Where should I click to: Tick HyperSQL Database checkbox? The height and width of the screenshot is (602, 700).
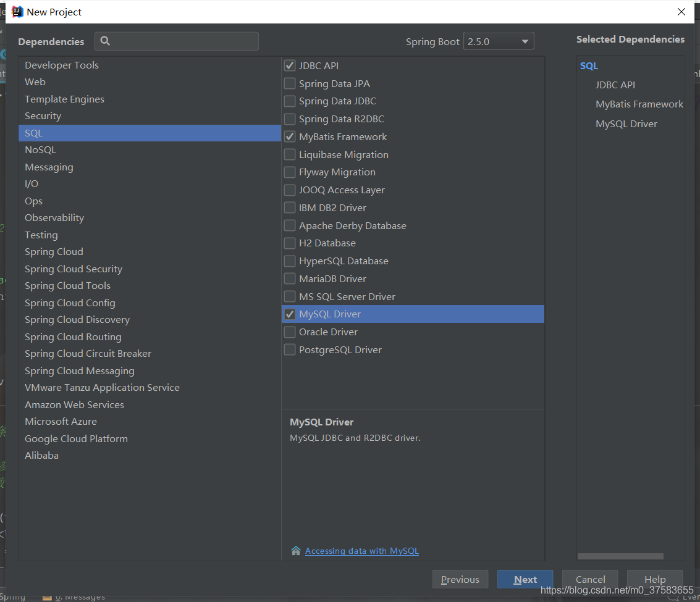290,261
